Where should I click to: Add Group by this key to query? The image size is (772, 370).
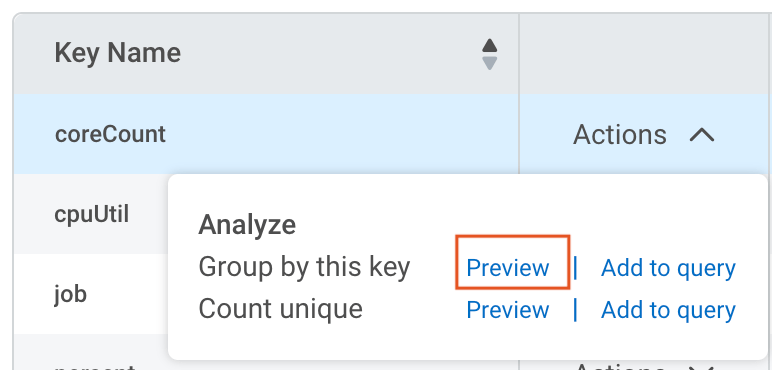pyautogui.click(x=668, y=268)
